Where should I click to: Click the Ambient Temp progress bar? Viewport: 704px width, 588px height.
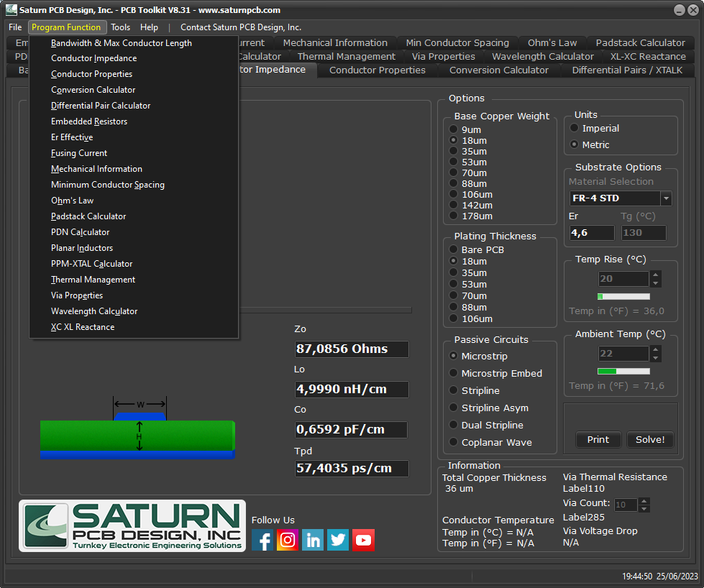623,371
